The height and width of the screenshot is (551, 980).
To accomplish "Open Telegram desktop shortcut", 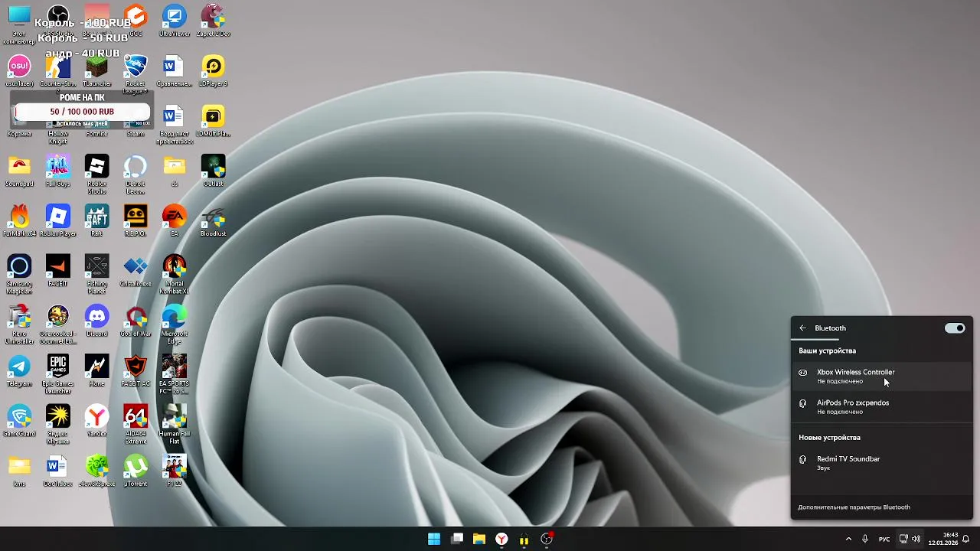I will pyautogui.click(x=19, y=370).
